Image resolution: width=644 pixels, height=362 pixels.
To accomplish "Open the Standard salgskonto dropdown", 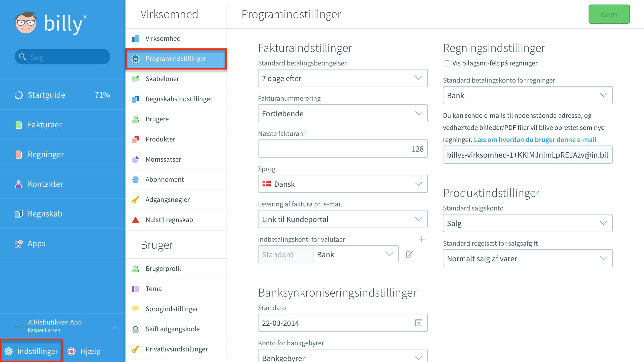I will point(528,223).
